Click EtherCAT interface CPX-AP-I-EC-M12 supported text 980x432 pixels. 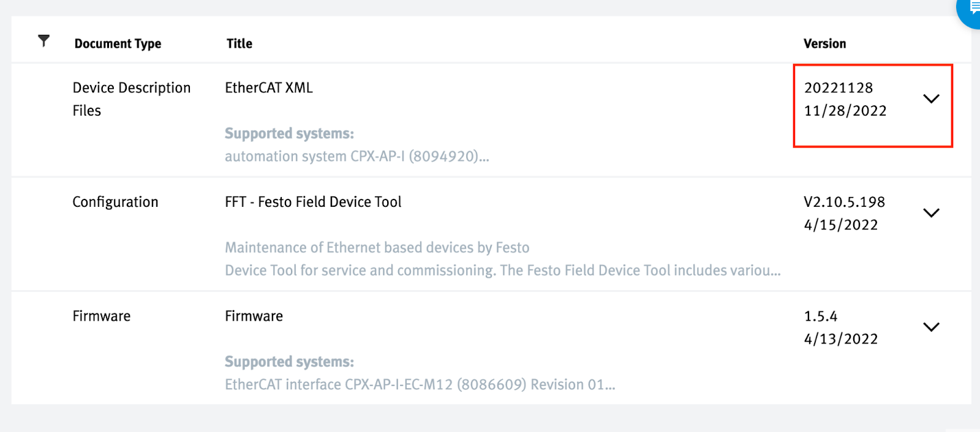pos(420,385)
